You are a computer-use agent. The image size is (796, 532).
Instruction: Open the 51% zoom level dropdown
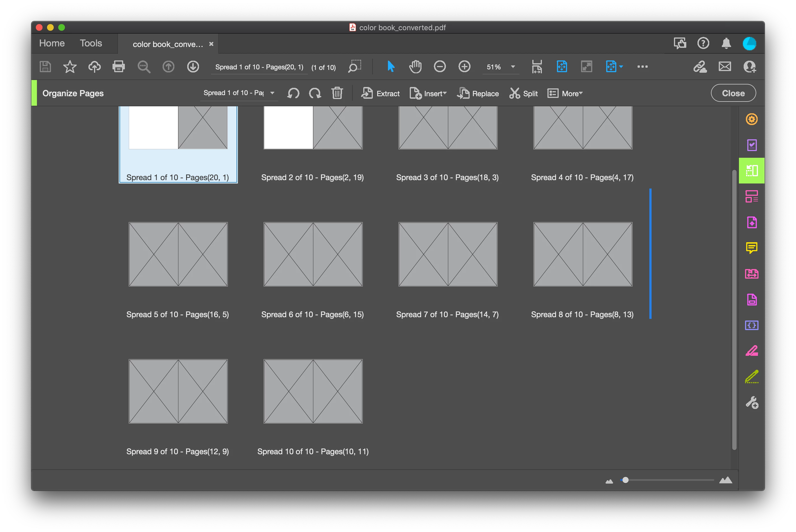512,67
